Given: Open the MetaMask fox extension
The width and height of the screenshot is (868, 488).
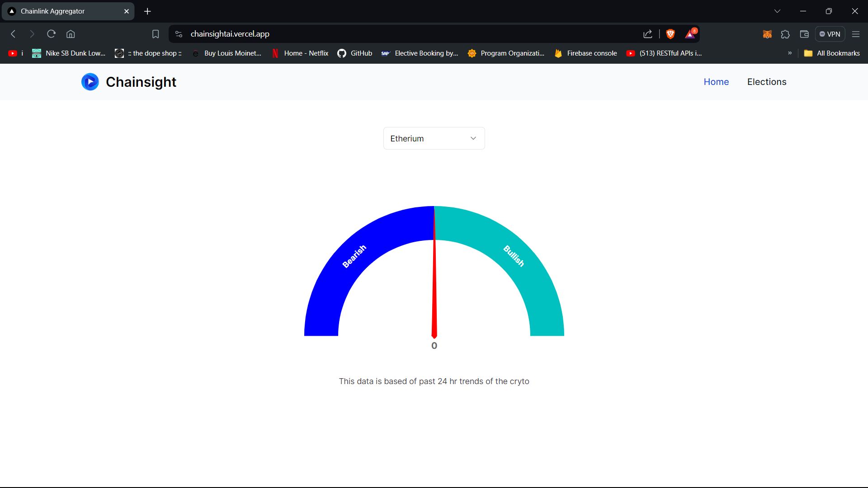Looking at the screenshot, I should pyautogui.click(x=767, y=34).
